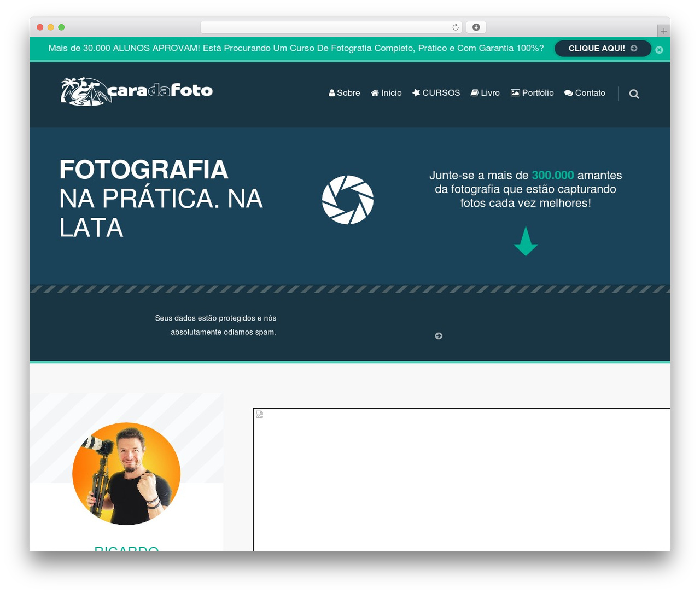Open the CaraDaFoto logo home link
The height and width of the screenshot is (593, 700).
(x=136, y=91)
